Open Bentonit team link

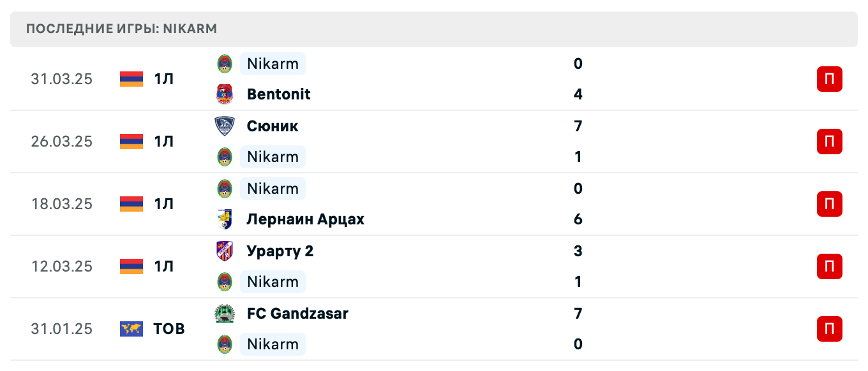pos(278,94)
